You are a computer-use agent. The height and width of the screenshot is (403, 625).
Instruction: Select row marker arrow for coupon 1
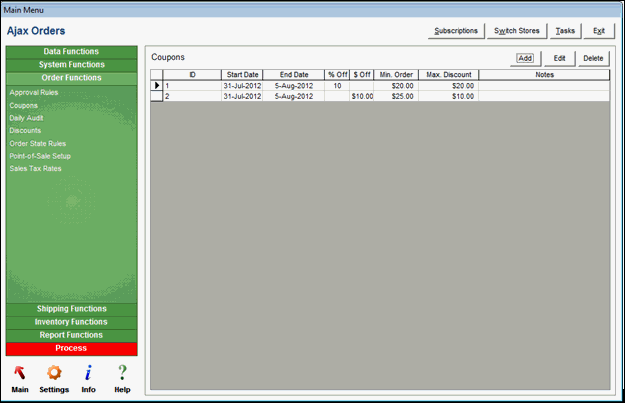[156, 86]
